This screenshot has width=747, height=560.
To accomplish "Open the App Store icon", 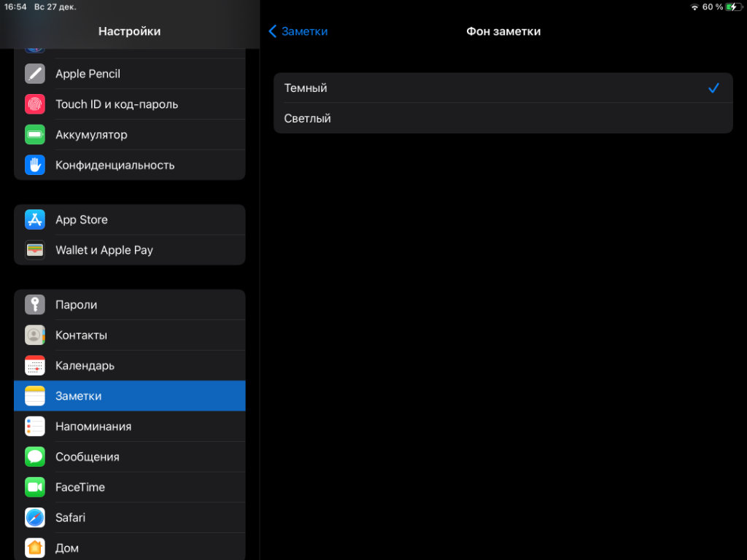I will 35,219.
